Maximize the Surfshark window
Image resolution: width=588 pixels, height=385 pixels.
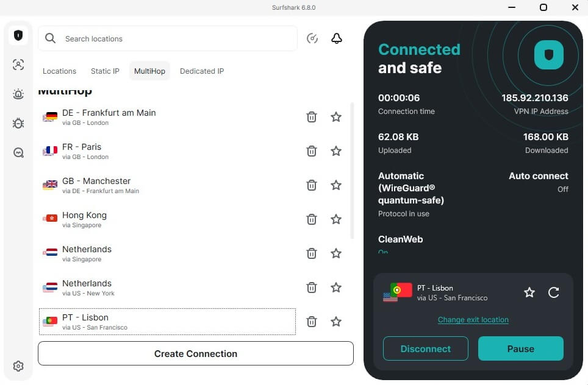point(543,7)
